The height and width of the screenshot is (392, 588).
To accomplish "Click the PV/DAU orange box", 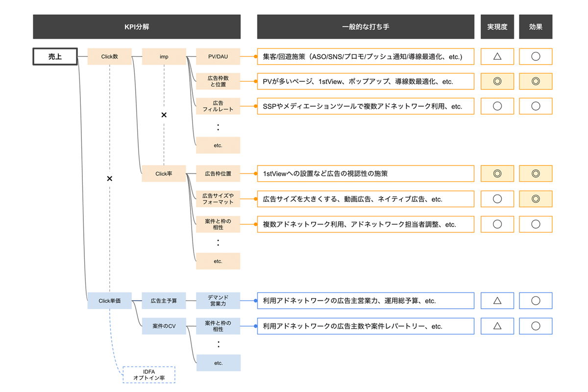I will (218, 56).
